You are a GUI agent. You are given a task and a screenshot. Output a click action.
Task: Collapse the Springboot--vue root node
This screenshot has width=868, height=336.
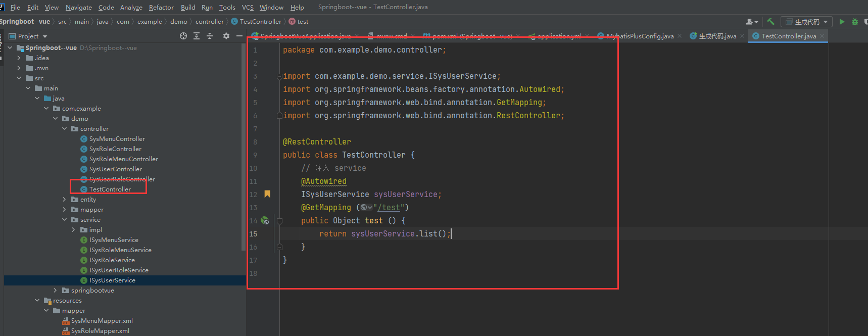pyautogui.click(x=10, y=48)
